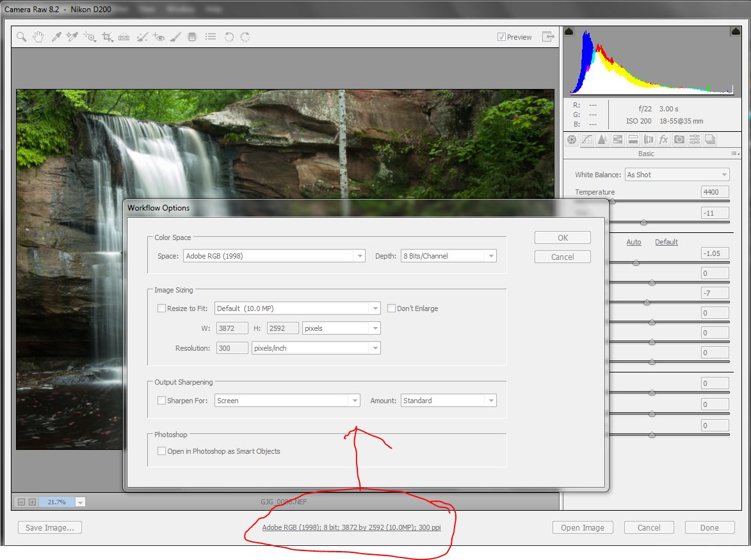Enable Resize to Fit checkbox

[x=162, y=308]
